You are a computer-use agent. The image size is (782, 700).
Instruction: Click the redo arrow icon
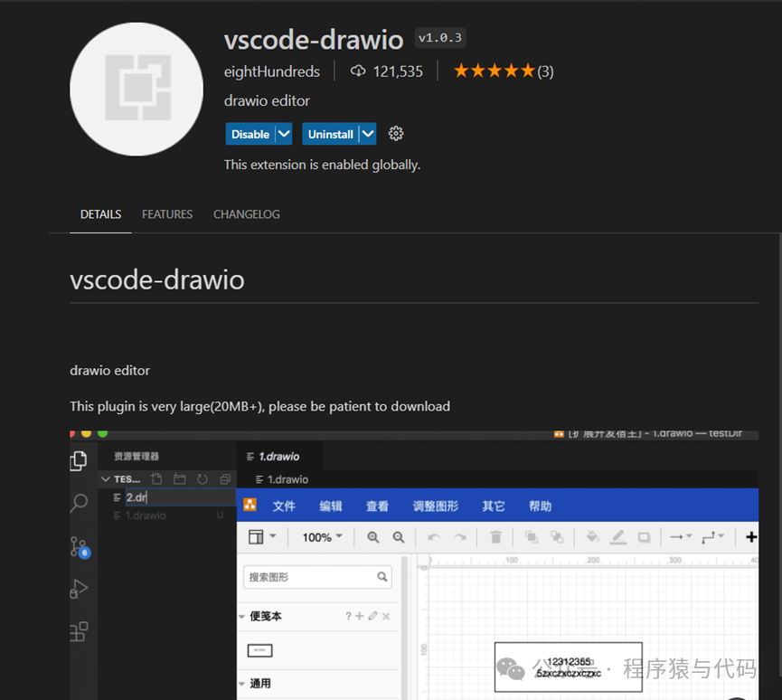click(460, 537)
